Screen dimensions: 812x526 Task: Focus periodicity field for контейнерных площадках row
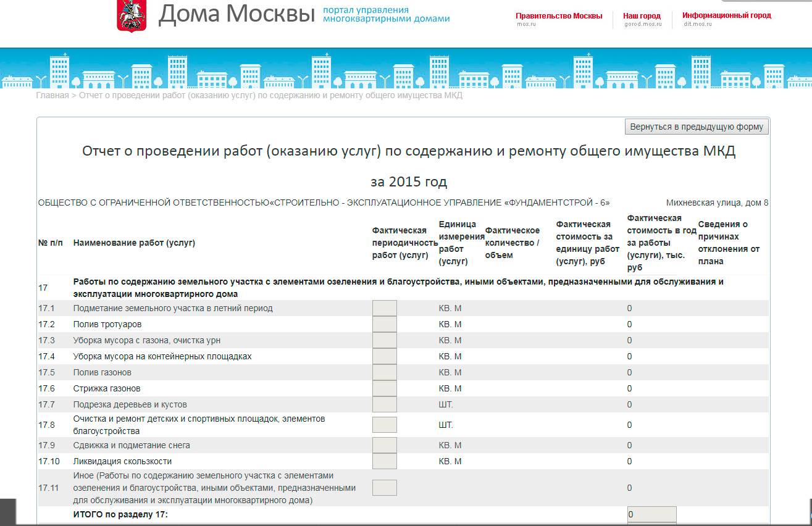tap(384, 356)
